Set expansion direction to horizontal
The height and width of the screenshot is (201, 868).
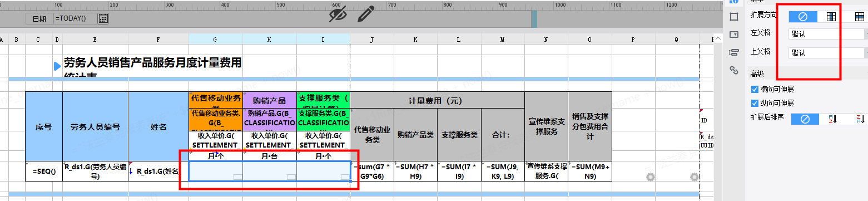click(859, 16)
